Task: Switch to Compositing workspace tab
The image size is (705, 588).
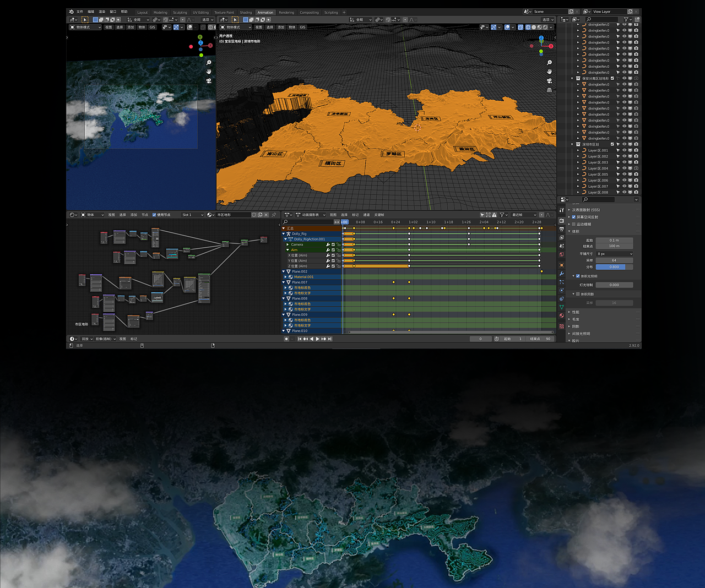Action: click(x=310, y=12)
